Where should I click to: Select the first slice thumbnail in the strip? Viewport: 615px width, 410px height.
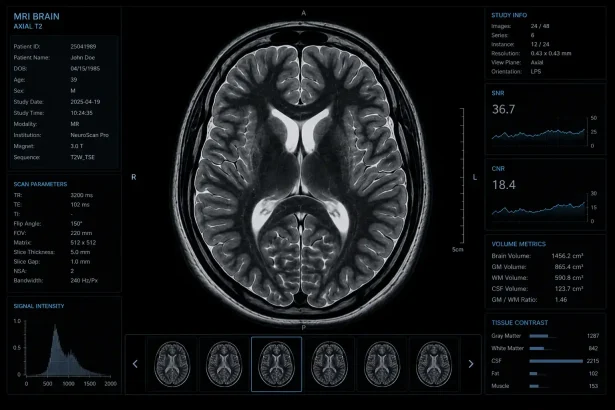[x=171, y=364]
